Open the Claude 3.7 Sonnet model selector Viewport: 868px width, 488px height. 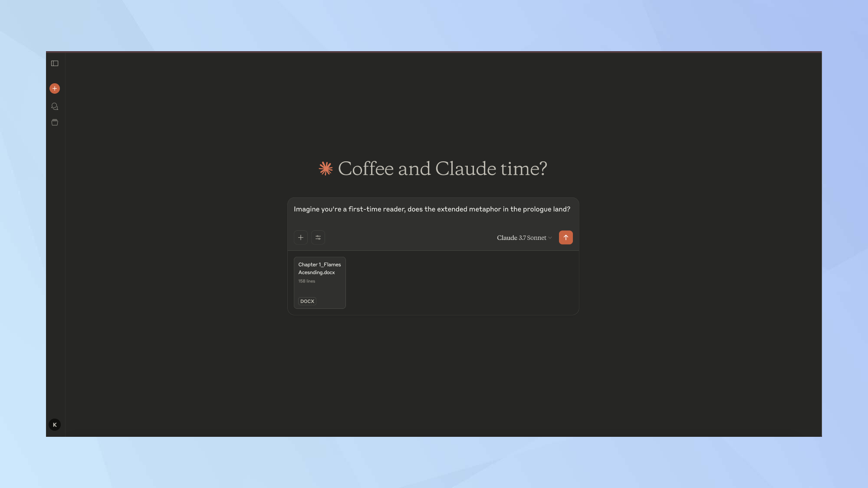[x=521, y=238]
